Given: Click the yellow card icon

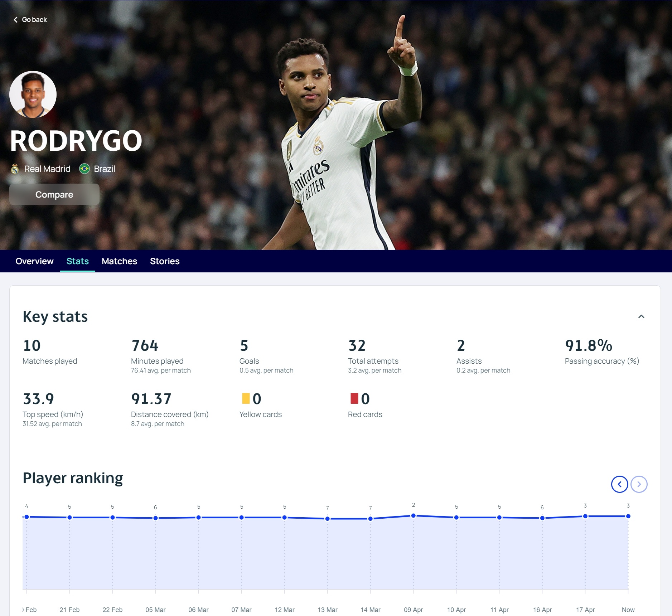Looking at the screenshot, I should 246,398.
